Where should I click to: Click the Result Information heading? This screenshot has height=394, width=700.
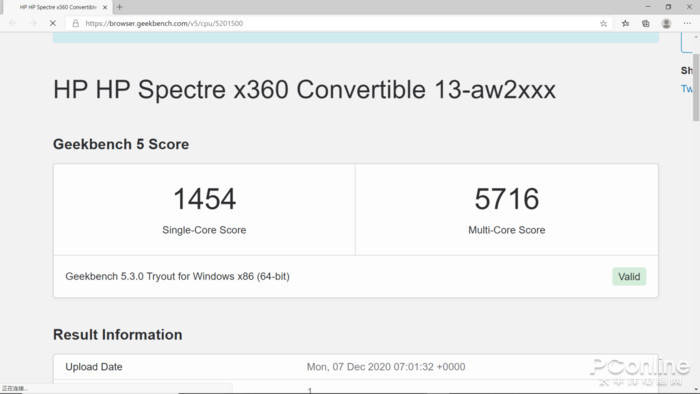point(118,335)
